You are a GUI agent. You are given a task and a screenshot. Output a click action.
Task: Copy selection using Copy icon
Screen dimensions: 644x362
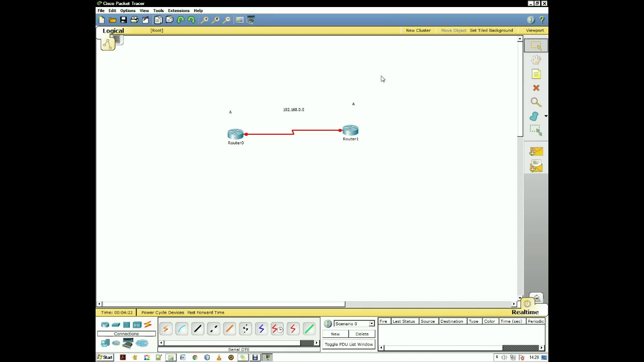(x=158, y=20)
